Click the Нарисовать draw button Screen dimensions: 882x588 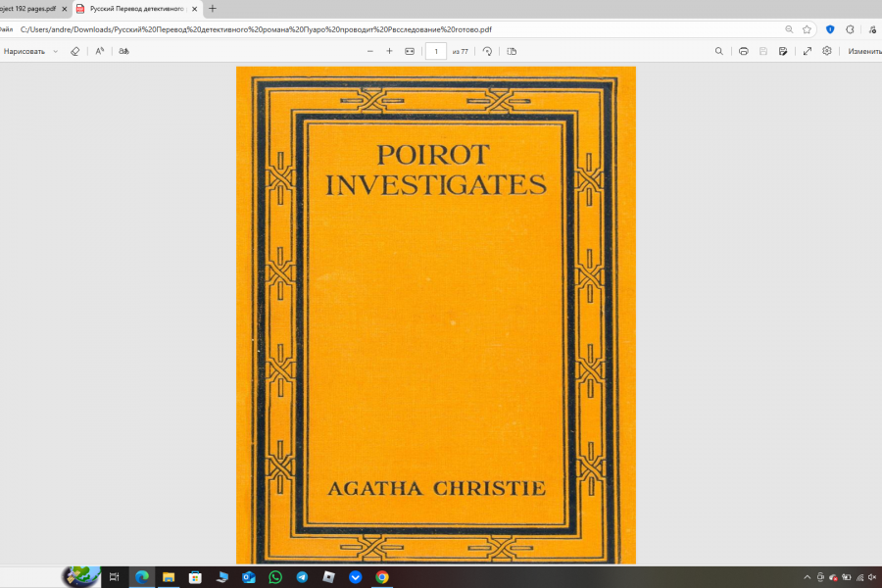(24, 51)
